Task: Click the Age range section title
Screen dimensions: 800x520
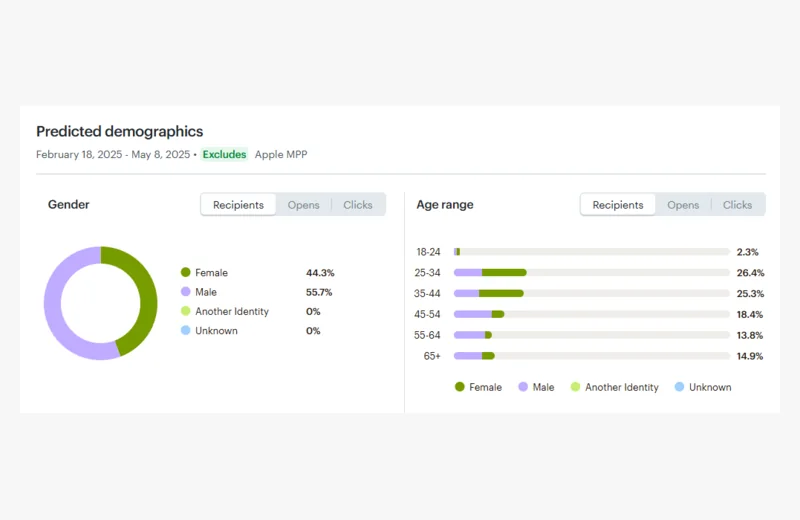Action: (445, 205)
